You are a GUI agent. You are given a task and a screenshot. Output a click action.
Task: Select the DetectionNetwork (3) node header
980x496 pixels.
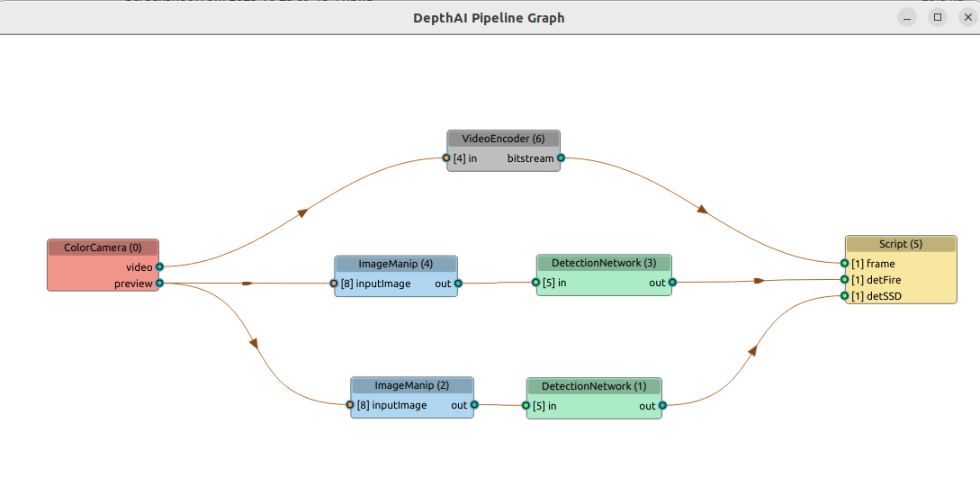(604, 263)
